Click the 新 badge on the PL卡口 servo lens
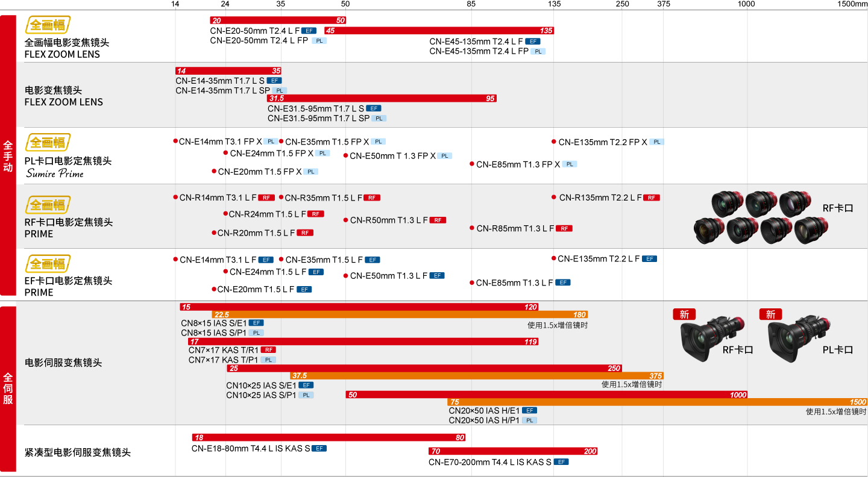 (x=770, y=314)
